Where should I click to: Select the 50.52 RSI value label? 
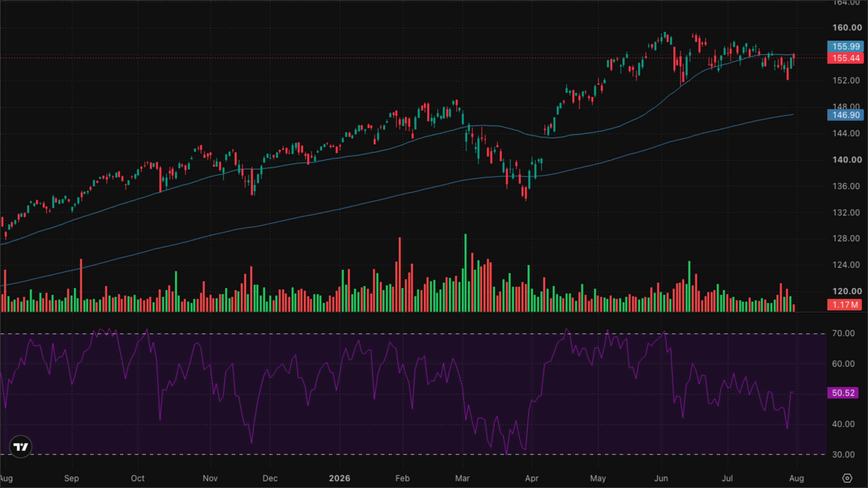pyautogui.click(x=843, y=393)
